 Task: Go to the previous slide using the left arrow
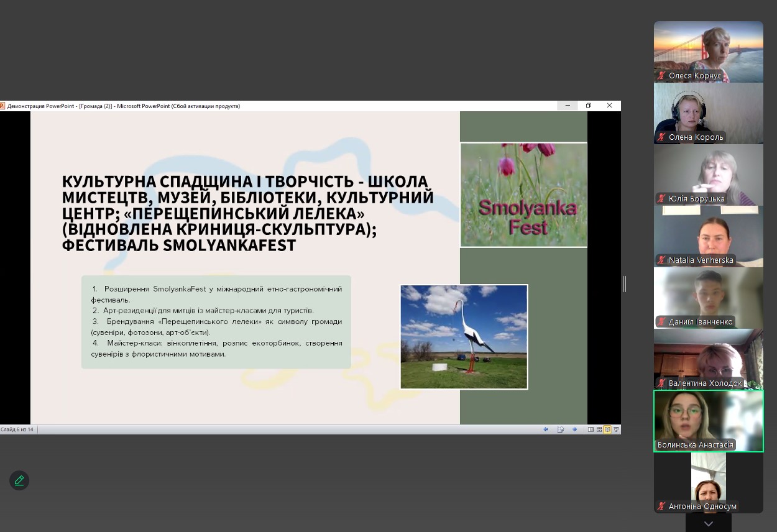point(546,429)
